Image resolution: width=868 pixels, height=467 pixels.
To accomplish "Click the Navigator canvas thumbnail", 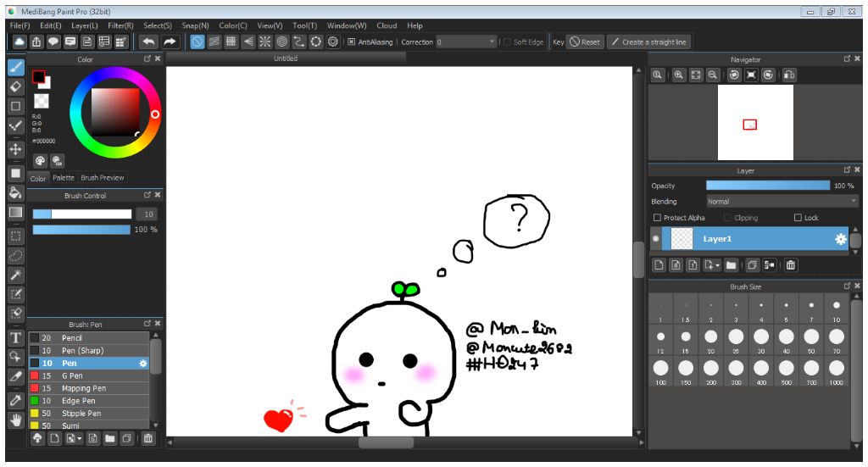I will coord(755,122).
